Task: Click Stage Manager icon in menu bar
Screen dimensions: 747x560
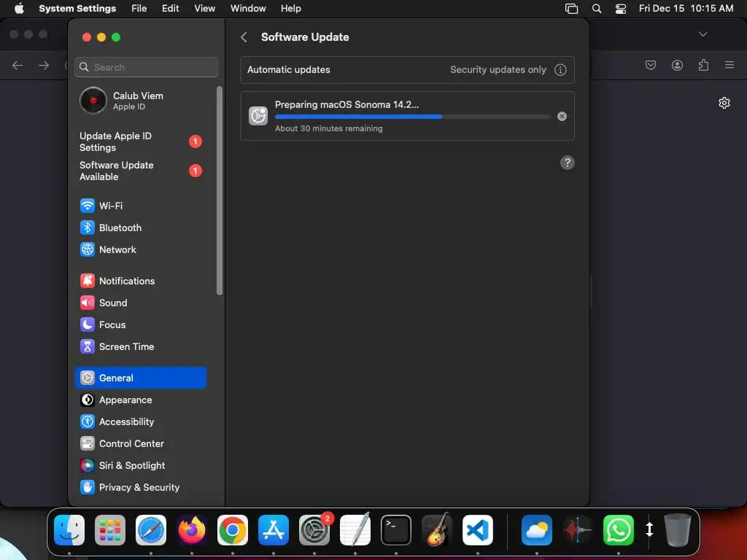Action: point(571,9)
